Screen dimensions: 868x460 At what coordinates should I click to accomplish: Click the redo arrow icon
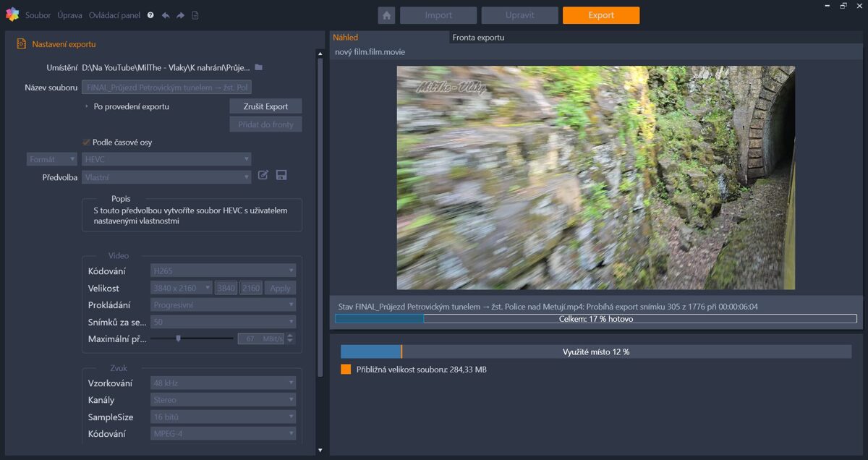tap(180, 15)
